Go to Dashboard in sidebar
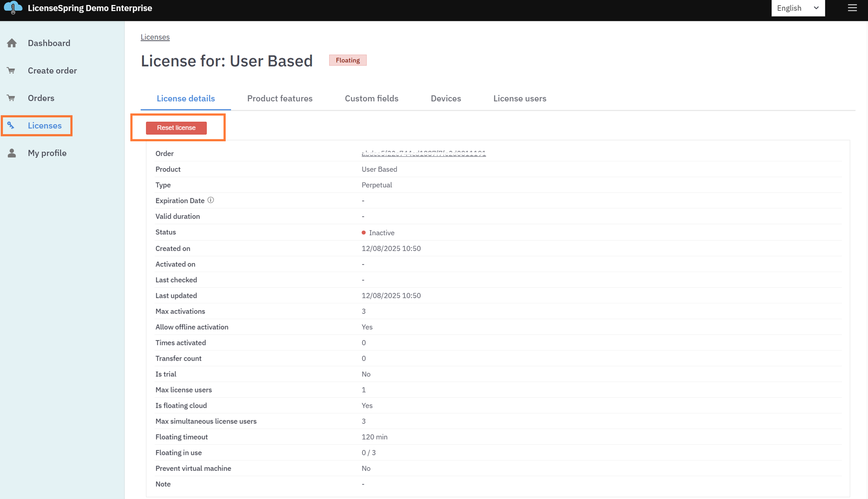The height and width of the screenshot is (499, 868). (x=49, y=43)
